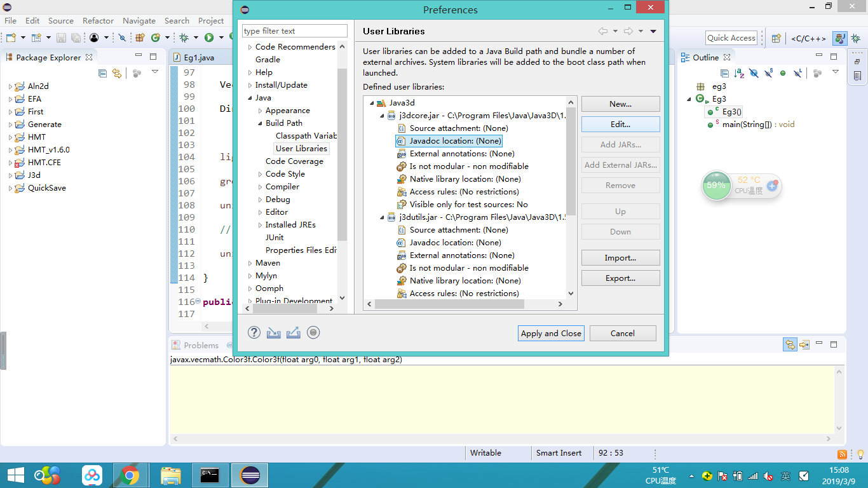868x488 pixels.
Task: Collapse the Build Path preference node
Action: (260, 123)
